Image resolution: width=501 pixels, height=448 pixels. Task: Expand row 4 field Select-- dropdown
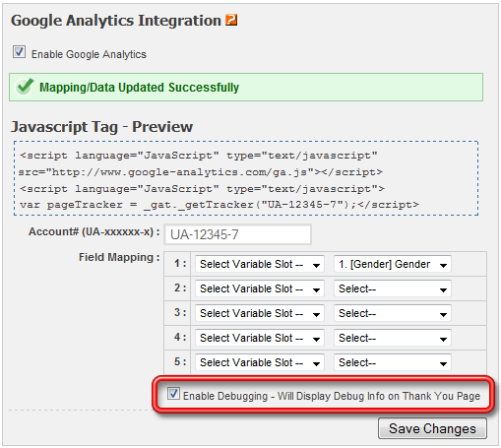[393, 338]
